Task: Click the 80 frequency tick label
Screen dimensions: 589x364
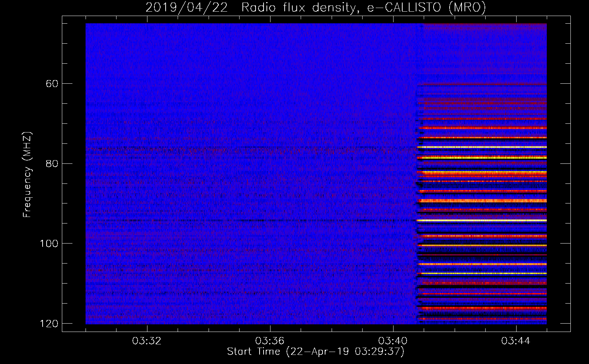Action: click(52, 163)
